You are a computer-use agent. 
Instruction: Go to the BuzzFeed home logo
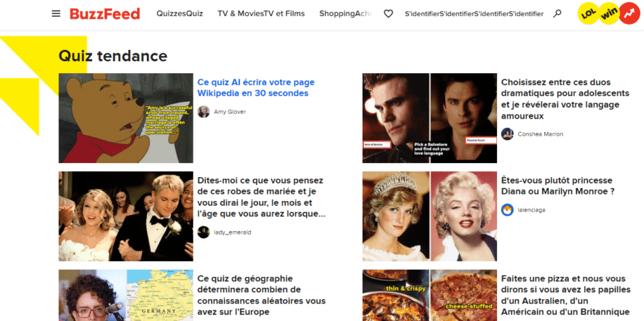point(105,13)
